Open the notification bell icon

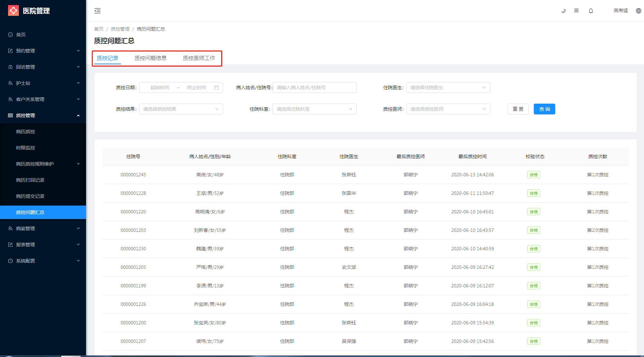pos(591,11)
